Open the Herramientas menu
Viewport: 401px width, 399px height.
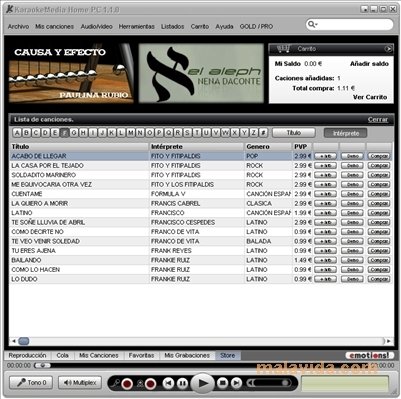coord(137,26)
